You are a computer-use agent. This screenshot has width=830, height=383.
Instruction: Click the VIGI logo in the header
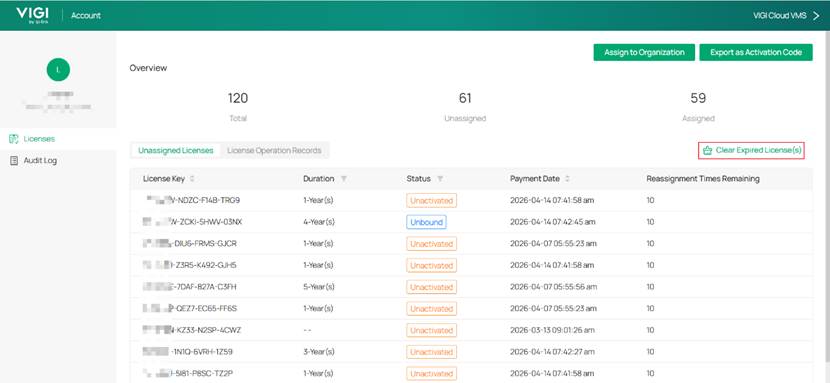click(x=32, y=15)
